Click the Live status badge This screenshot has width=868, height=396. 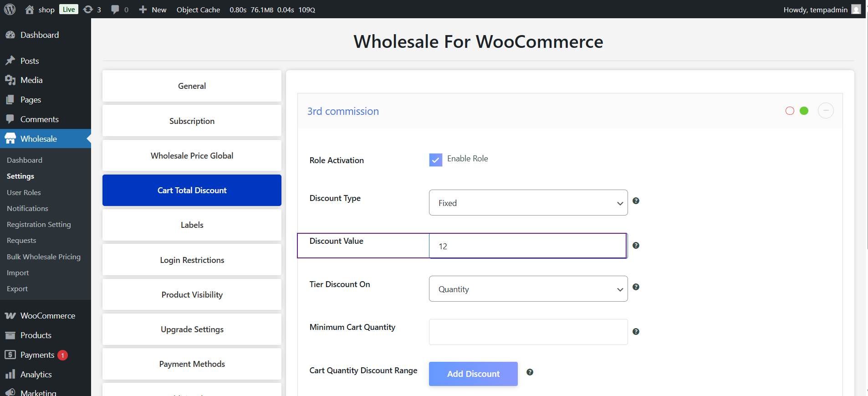(69, 10)
